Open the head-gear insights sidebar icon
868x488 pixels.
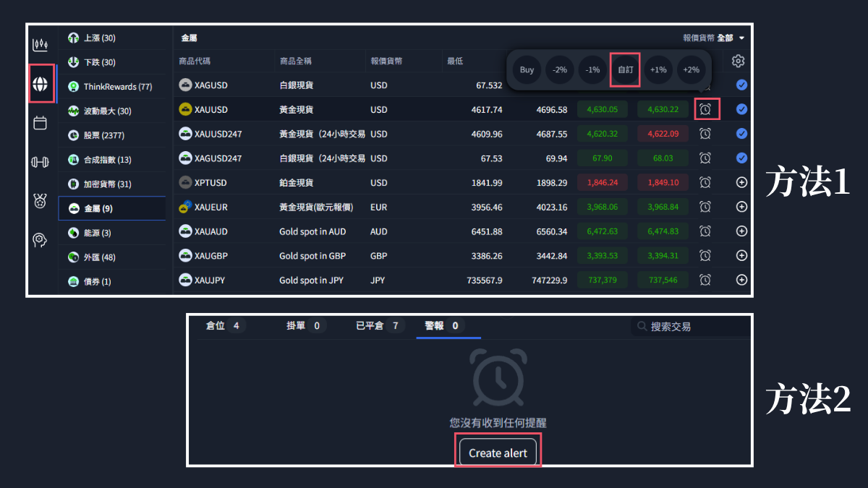tap(41, 240)
